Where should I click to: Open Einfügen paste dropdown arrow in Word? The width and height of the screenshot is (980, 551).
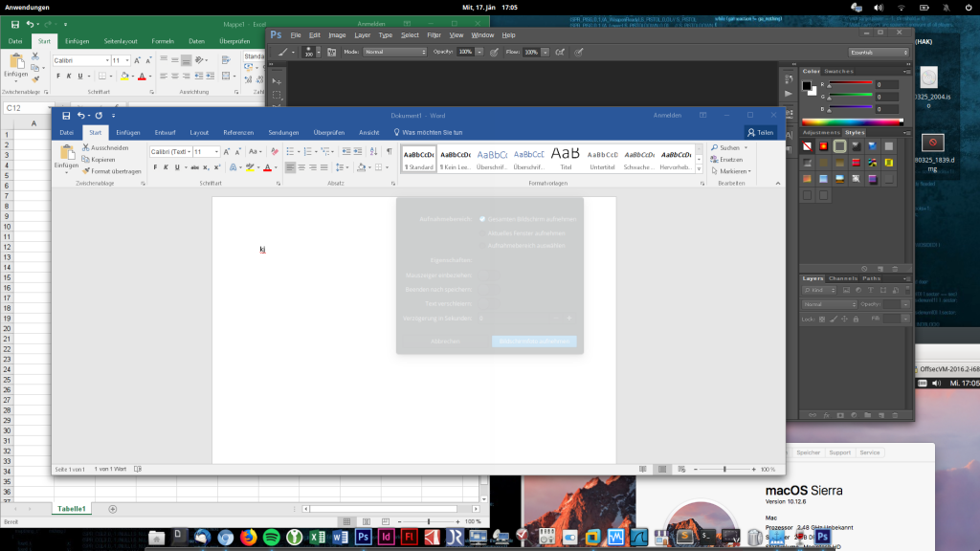click(x=66, y=172)
